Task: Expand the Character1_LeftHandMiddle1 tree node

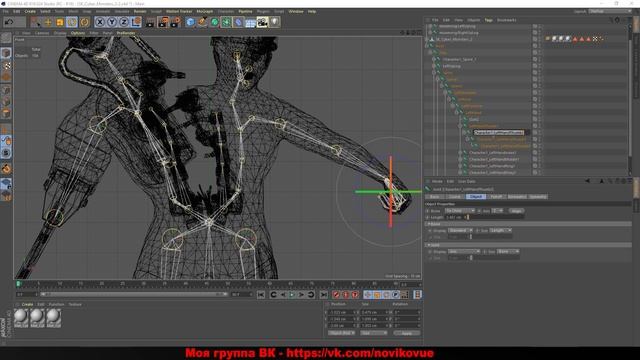Action: coord(460,159)
